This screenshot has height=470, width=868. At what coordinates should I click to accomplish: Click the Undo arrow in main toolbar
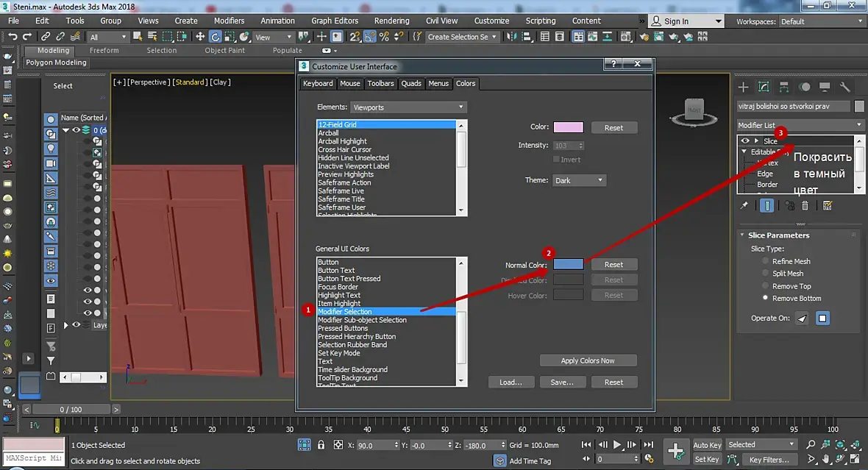[13, 37]
